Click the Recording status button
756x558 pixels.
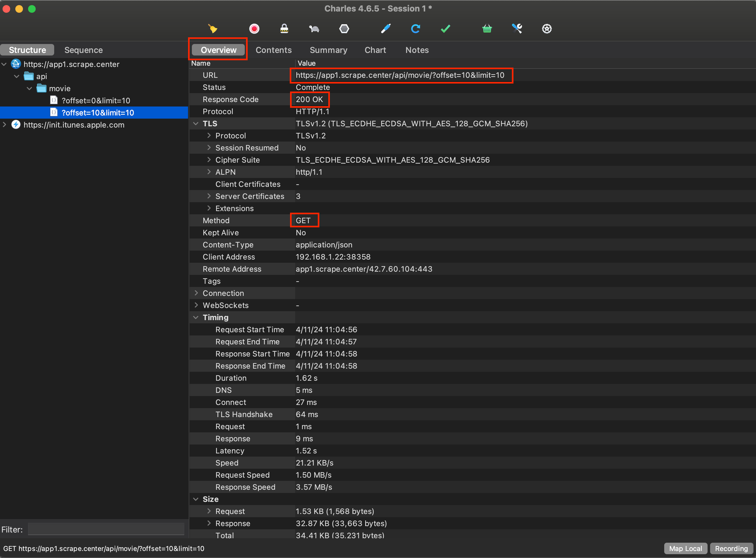tap(731, 548)
